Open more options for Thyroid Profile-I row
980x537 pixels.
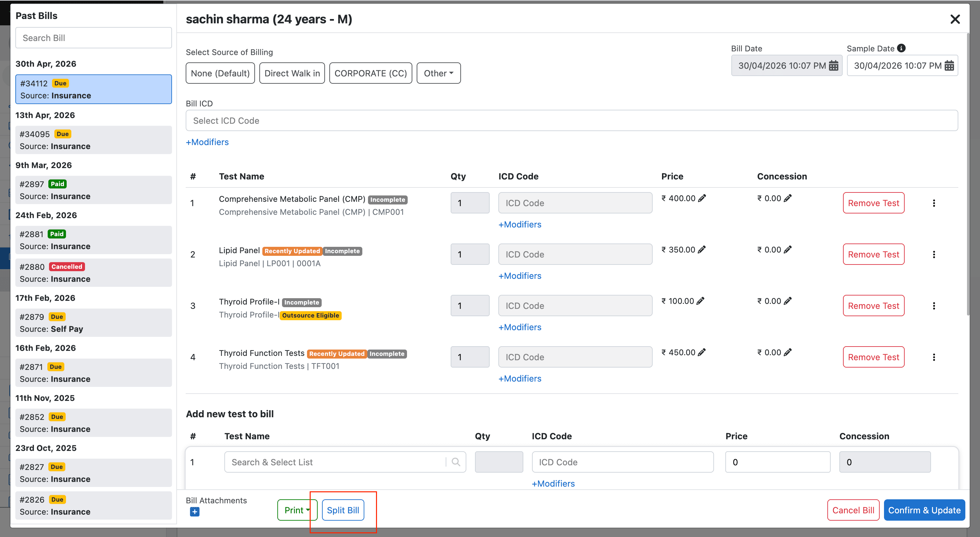[x=934, y=306]
